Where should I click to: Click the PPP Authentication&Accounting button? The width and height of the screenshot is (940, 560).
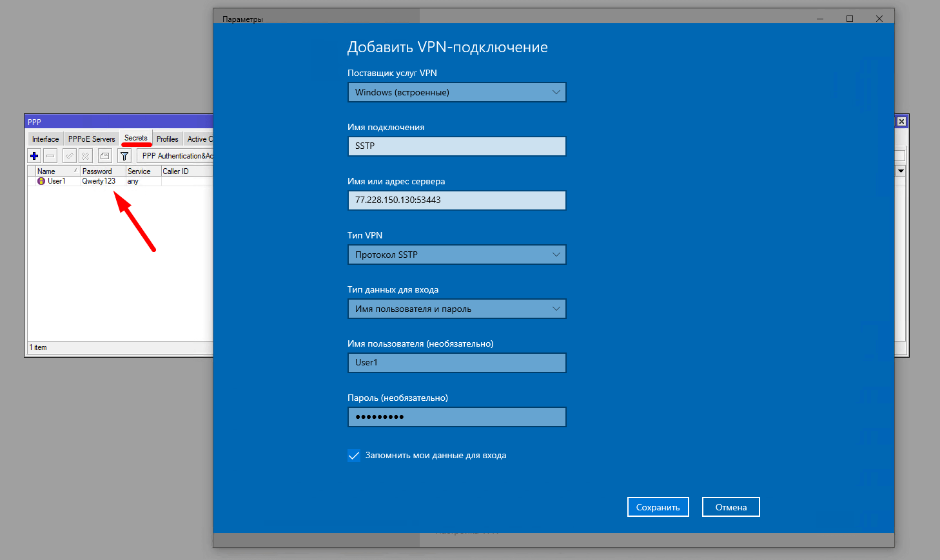point(175,156)
